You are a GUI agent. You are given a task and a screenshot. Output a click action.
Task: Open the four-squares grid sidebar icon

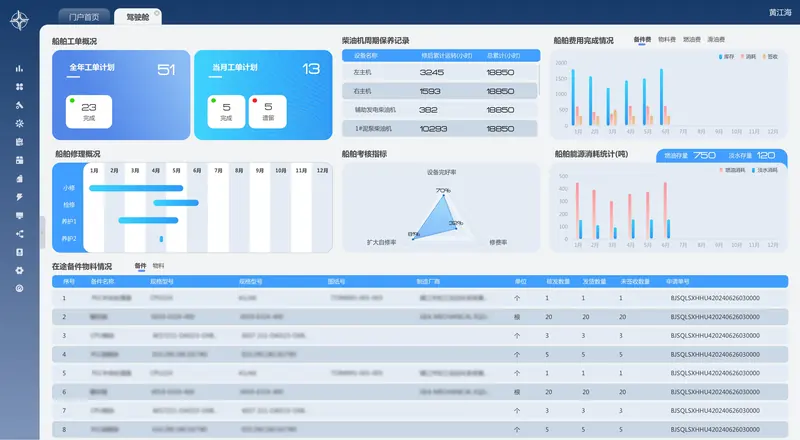pos(19,87)
